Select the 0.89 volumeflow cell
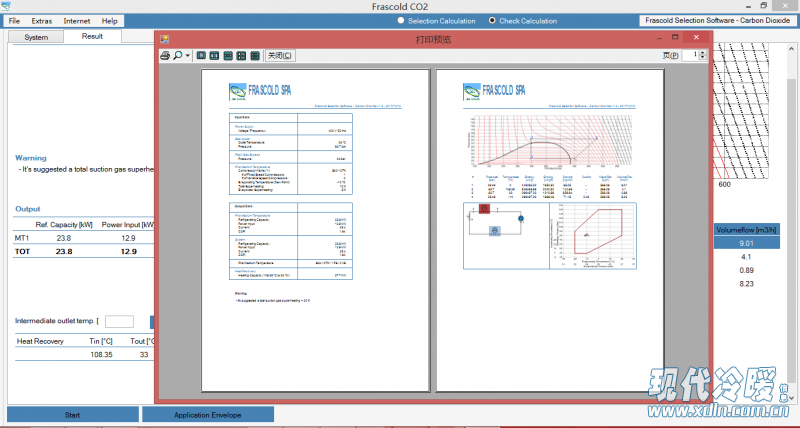Screen dimensions: 800x428 746,270
